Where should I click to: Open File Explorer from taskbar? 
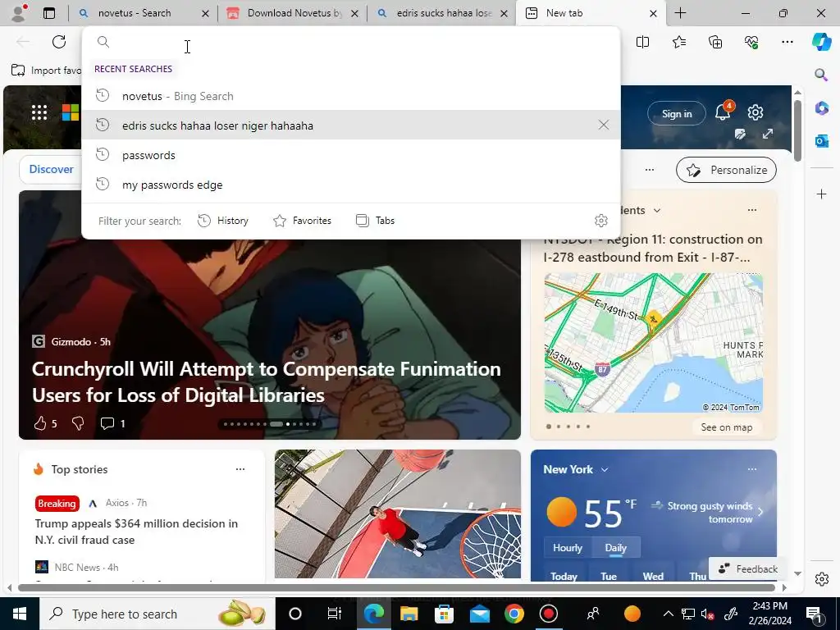(x=409, y=614)
